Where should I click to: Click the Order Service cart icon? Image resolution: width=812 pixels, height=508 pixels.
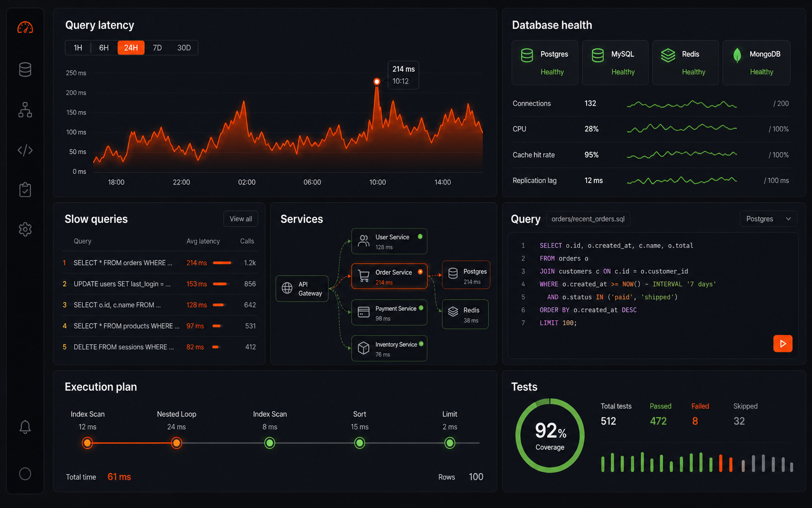pos(364,277)
